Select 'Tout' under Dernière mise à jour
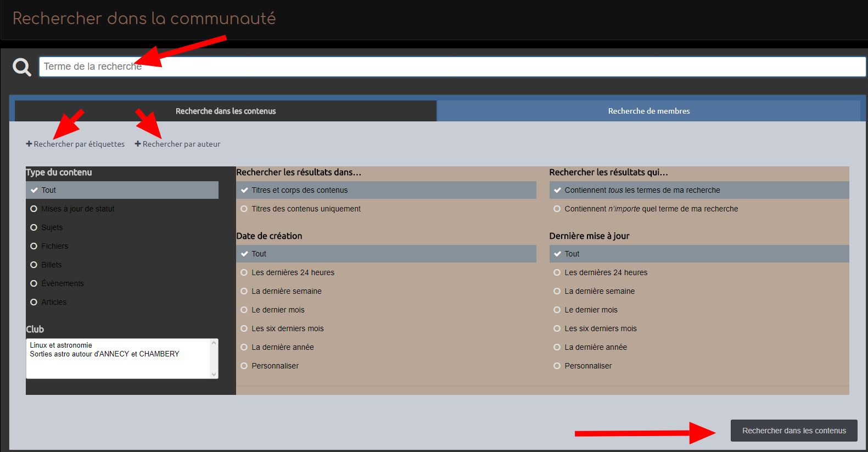This screenshot has width=868, height=452. point(699,254)
